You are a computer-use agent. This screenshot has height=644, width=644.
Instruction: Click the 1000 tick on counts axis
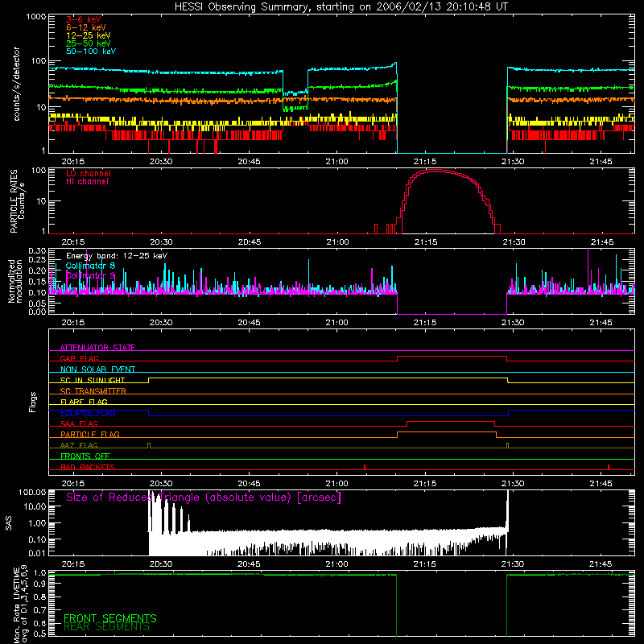click(35, 17)
